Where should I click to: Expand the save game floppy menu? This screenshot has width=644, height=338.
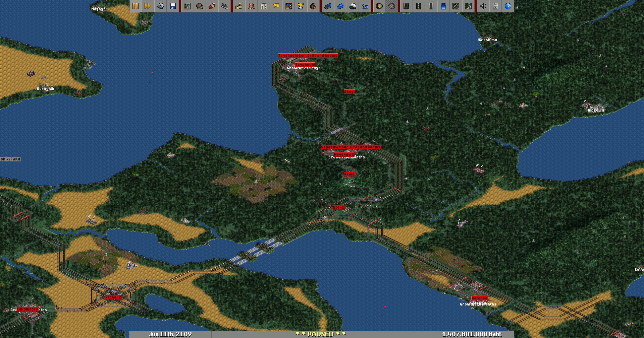click(173, 6)
